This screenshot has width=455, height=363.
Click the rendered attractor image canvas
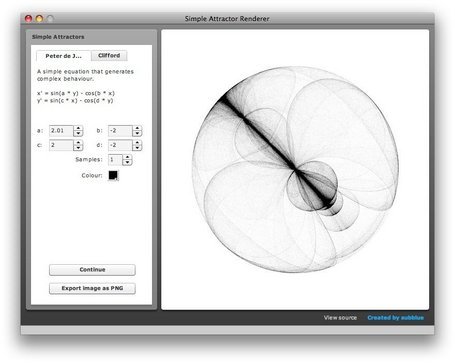pyautogui.click(x=295, y=170)
